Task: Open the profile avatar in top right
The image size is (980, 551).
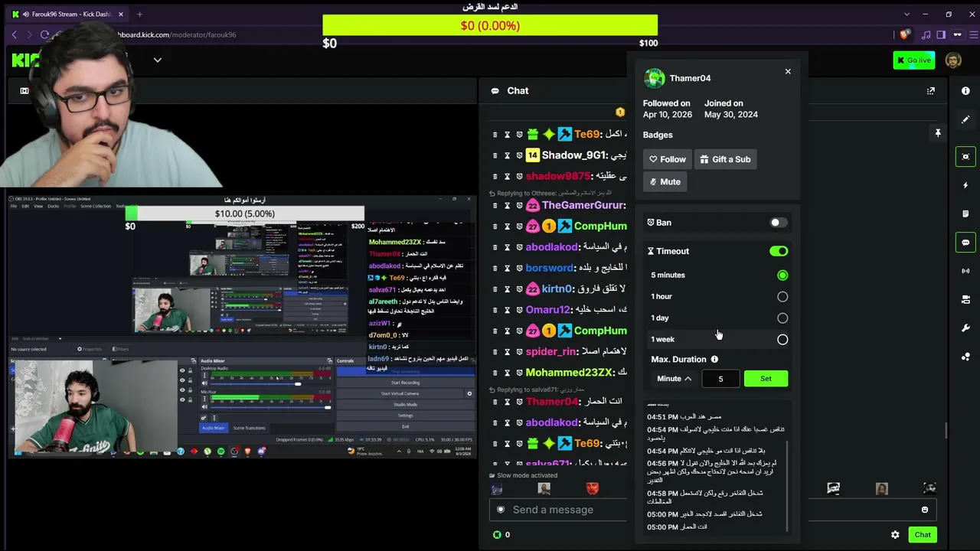Action: tap(953, 60)
